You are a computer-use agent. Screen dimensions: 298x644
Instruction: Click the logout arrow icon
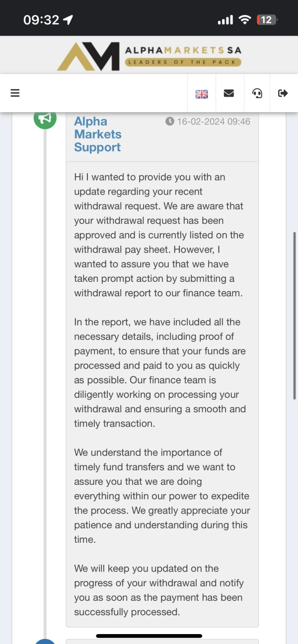pos(283,93)
